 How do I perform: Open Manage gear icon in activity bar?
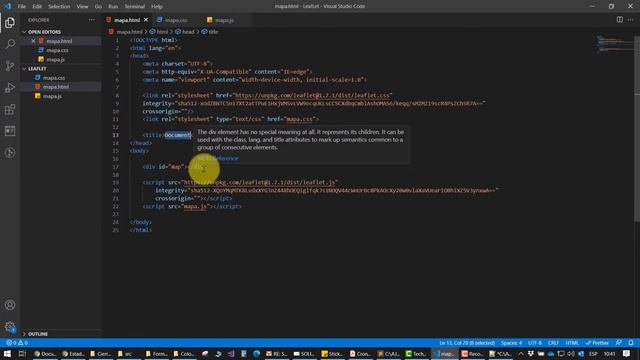(x=10, y=327)
